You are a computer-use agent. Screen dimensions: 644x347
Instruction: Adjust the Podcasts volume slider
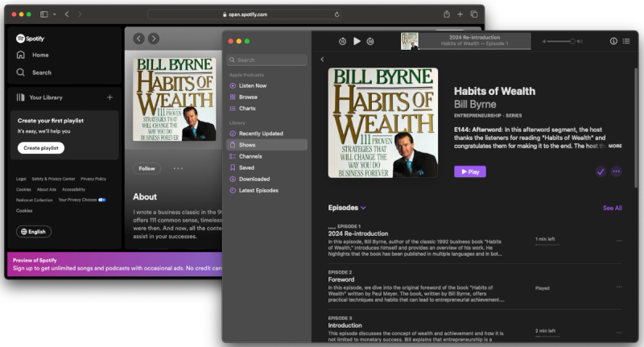(560, 42)
